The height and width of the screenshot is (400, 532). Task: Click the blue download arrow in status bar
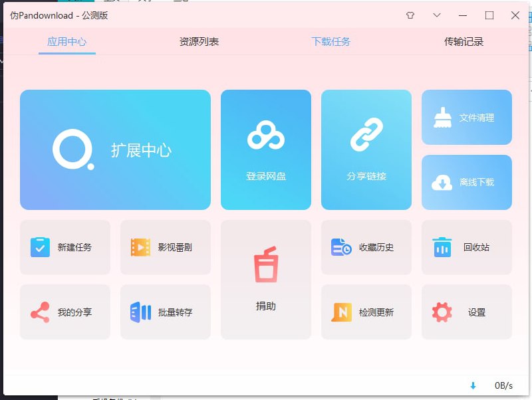click(473, 385)
